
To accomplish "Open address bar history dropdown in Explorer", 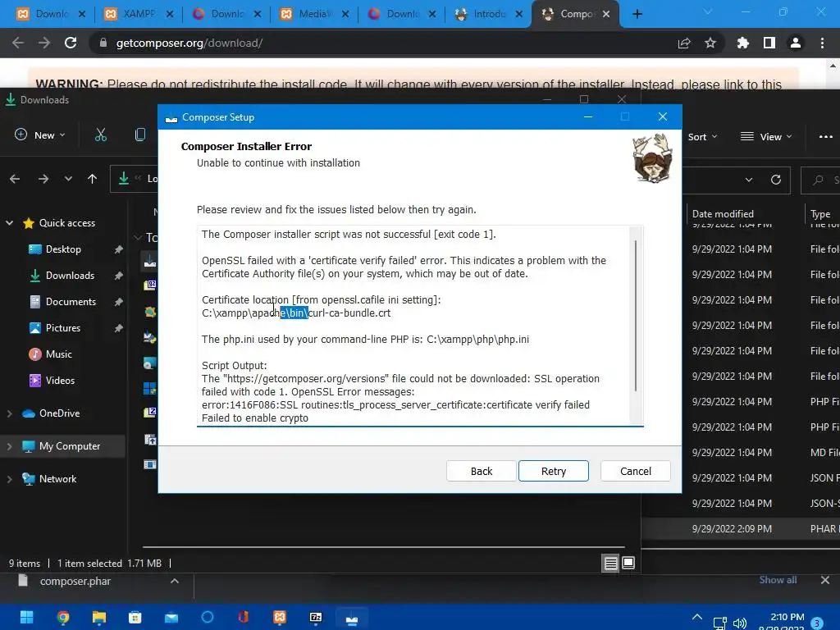I will (x=749, y=180).
